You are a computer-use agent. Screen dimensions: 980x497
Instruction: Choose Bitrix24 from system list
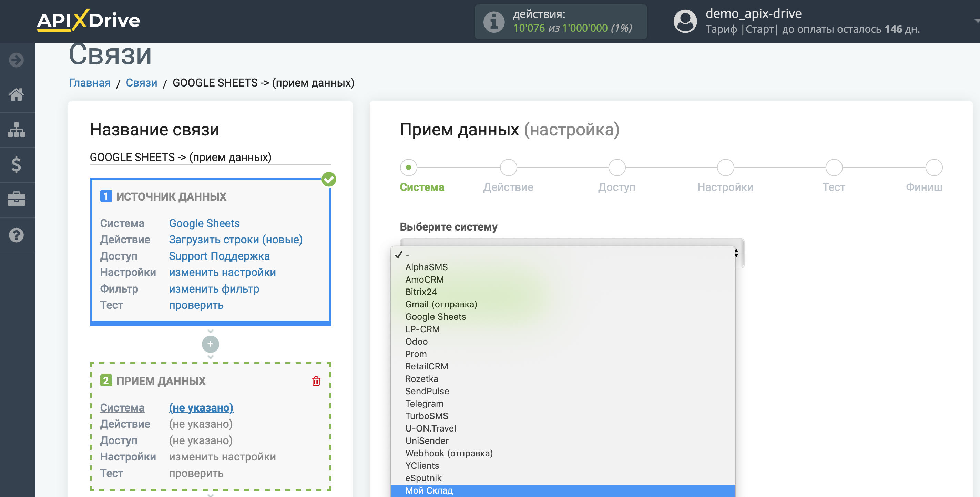coord(563,292)
